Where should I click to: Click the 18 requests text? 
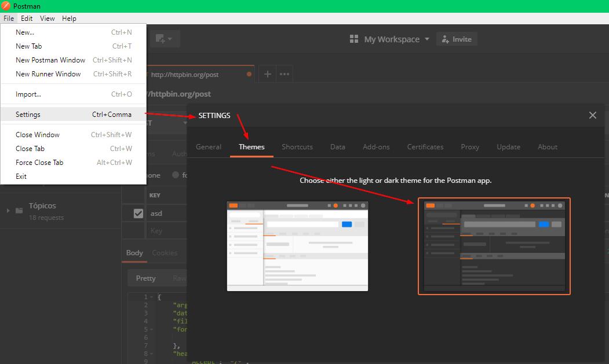pyautogui.click(x=46, y=218)
